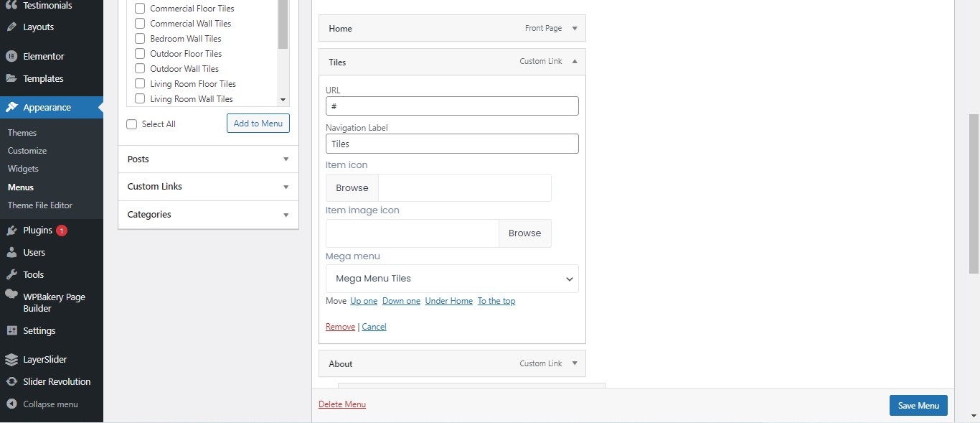Screen dimensions: 980x423
Task: Click the Elementor sidebar icon
Action: point(11,56)
